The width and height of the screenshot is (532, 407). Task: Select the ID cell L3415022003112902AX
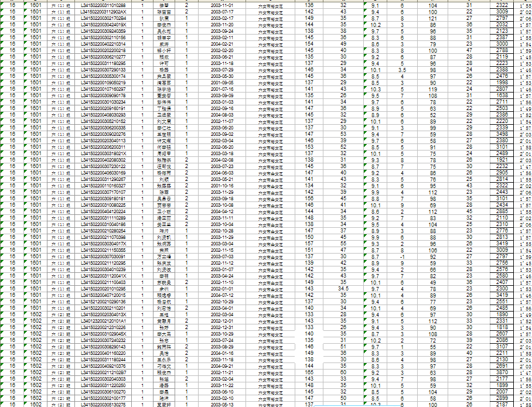click(x=103, y=12)
